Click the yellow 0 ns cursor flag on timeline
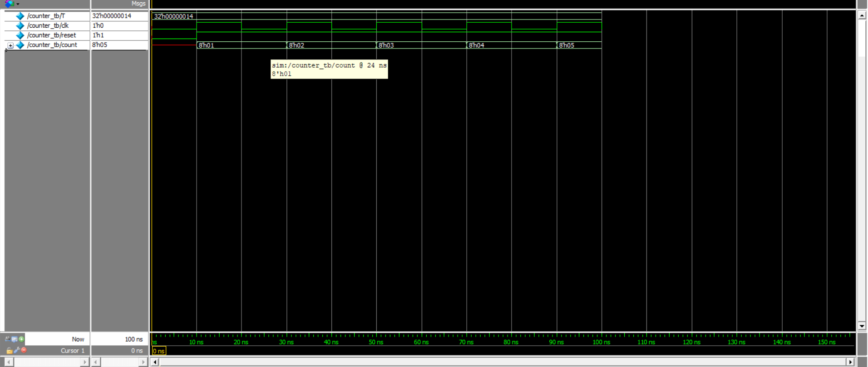The height and width of the screenshot is (367, 868). tap(159, 351)
